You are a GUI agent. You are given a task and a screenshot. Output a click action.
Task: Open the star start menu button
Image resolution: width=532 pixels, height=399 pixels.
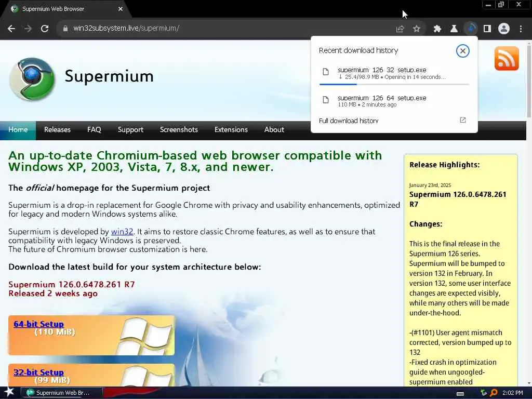[x=9, y=392]
